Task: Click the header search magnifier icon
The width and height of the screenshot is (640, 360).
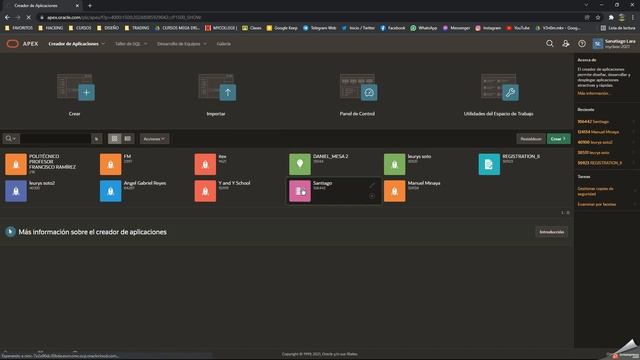Action: (x=550, y=44)
